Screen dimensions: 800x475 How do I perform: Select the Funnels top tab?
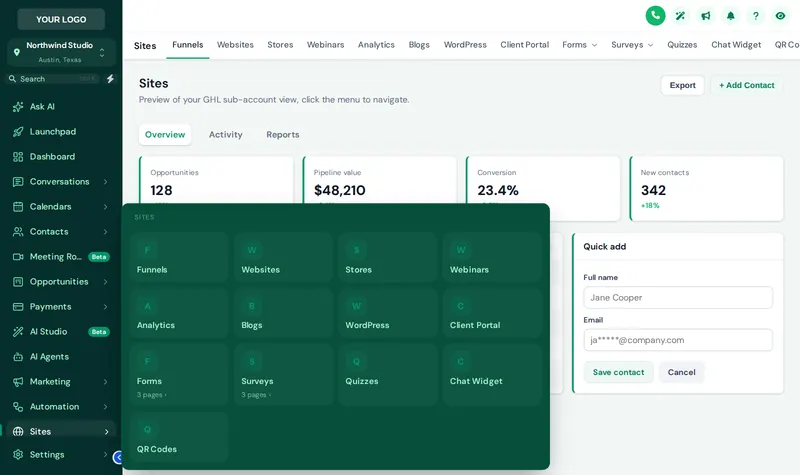(x=188, y=45)
